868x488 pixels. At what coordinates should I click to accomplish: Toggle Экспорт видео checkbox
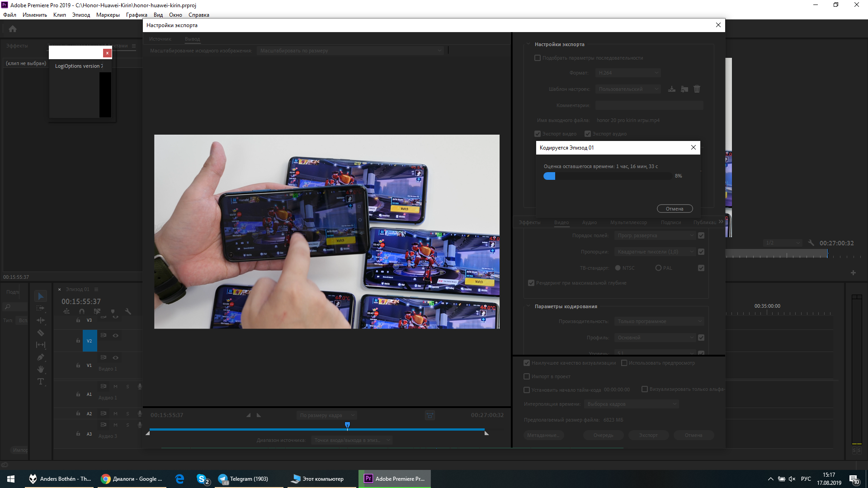point(538,134)
